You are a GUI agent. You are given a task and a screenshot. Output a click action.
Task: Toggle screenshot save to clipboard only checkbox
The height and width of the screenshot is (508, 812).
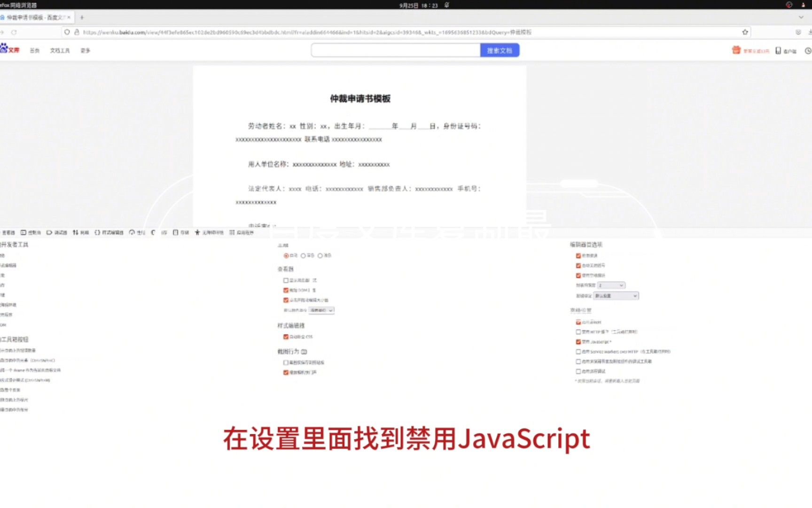coord(286,363)
